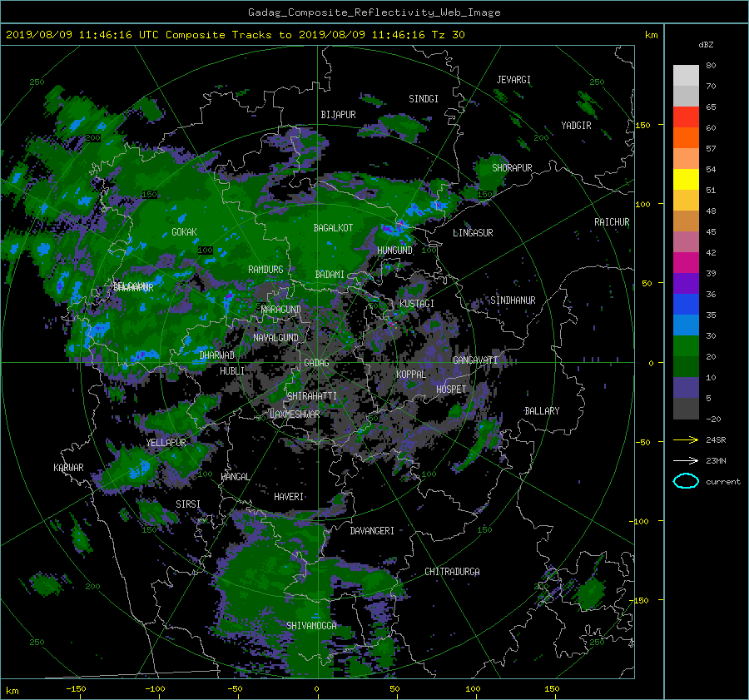Pick the light blue swatch in dBZ legend
The width and height of the screenshot is (749, 700).
pos(686,325)
